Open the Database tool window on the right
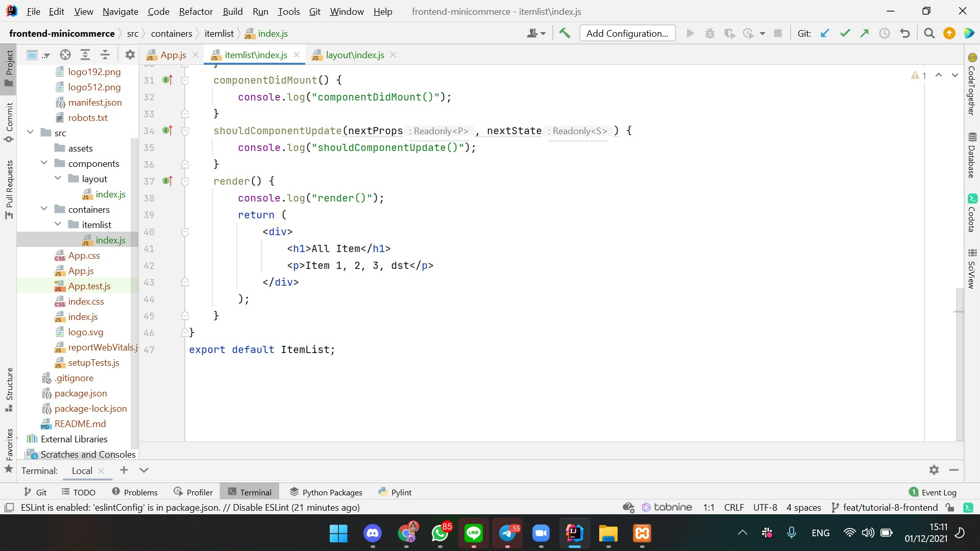The width and height of the screenshot is (980, 551). click(972, 153)
